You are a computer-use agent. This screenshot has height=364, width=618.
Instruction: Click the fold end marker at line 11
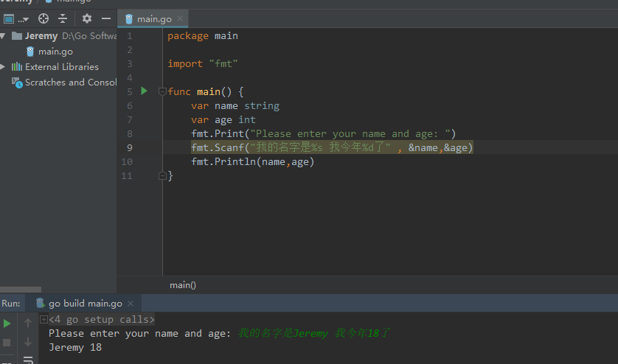point(162,175)
